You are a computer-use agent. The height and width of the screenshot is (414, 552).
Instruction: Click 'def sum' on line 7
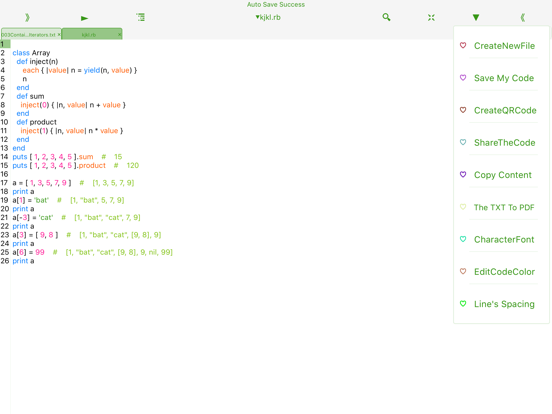30,96
